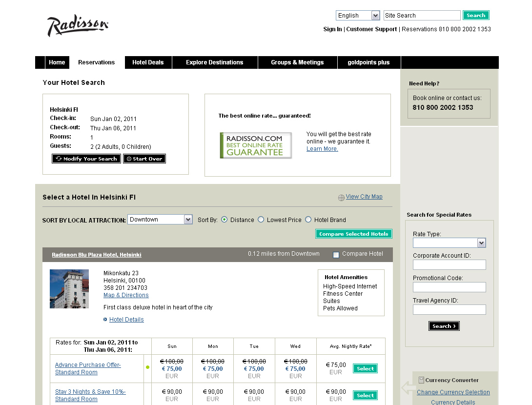Click the Pets Allowed amenity text
The width and height of the screenshot is (532, 405).
(340, 308)
